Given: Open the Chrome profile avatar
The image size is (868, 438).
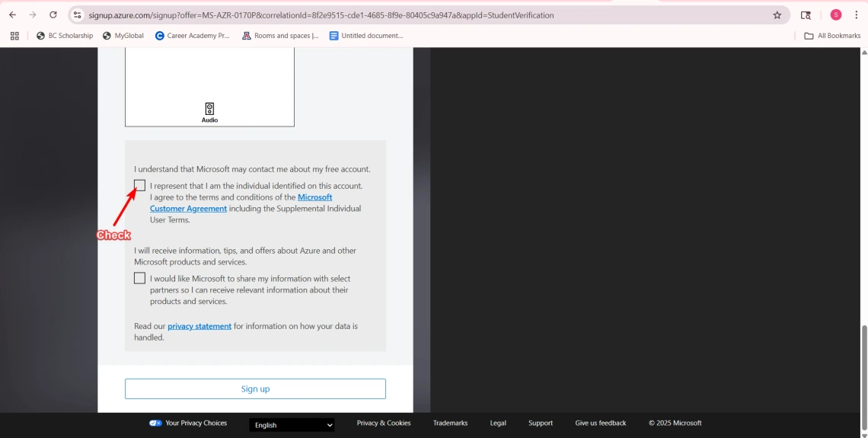Looking at the screenshot, I should (836, 15).
